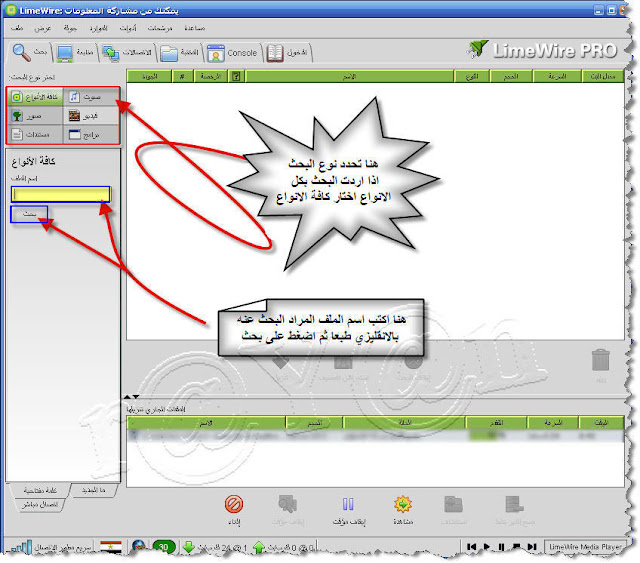Sort downloads by Status column header
Viewport: 640px width, 563px height.
404,423
